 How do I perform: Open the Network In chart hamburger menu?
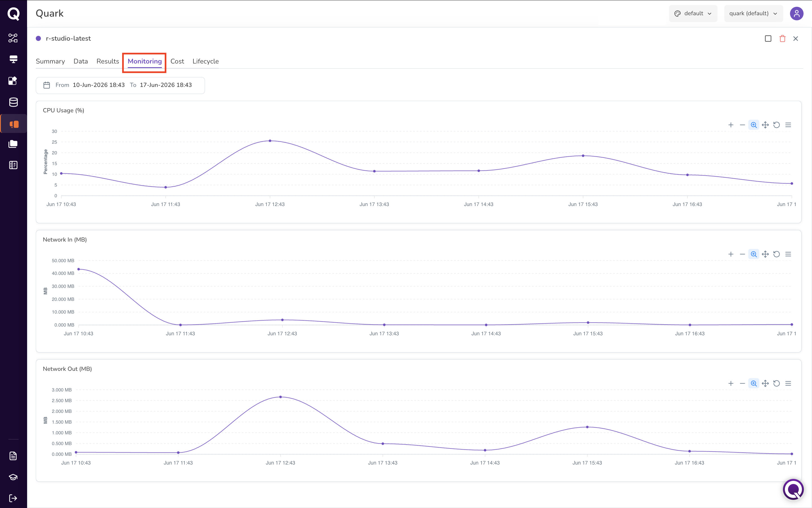point(788,254)
